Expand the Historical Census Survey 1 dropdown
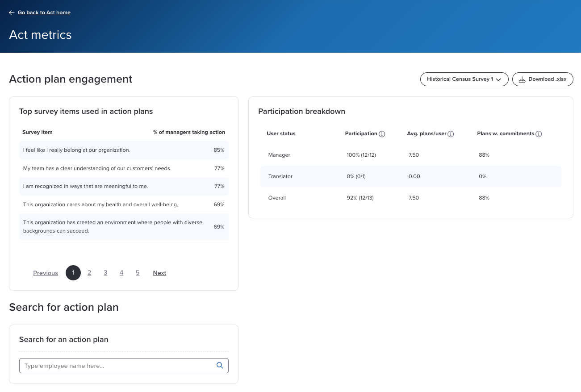 464,79
